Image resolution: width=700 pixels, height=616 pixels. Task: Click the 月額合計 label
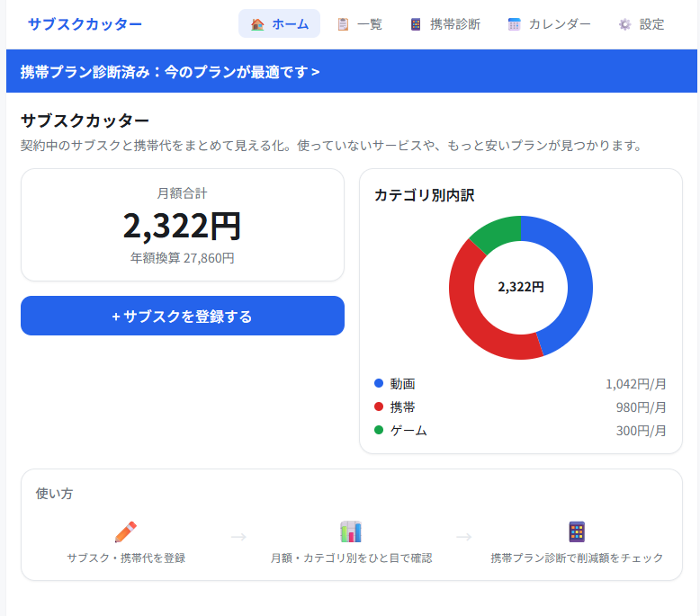pyautogui.click(x=182, y=193)
